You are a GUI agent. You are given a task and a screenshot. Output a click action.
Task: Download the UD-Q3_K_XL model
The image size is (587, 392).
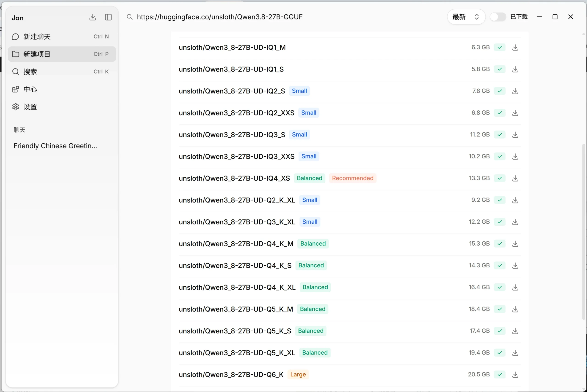click(515, 222)
